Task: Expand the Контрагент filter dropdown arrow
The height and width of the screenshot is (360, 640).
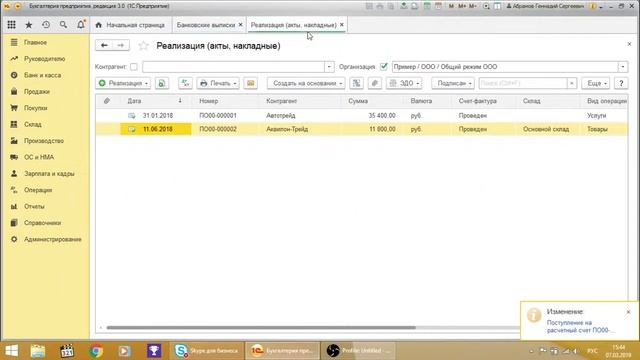Action: coord(329,67)
